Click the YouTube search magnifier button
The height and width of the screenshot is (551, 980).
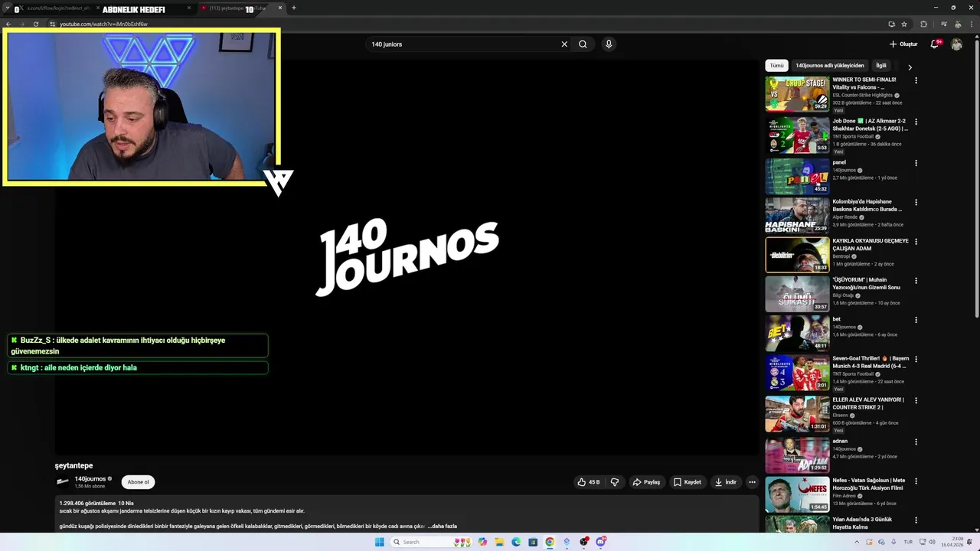point(583,44)
